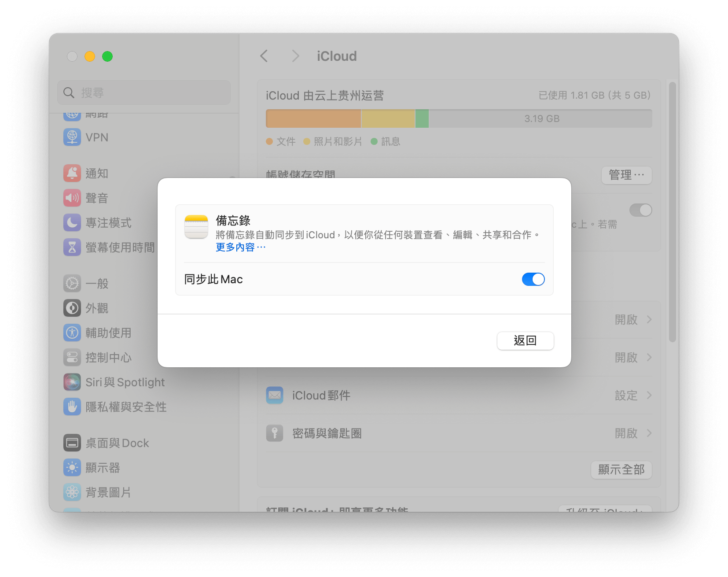Click the 顯示器 sun icon

coord(72,467)
